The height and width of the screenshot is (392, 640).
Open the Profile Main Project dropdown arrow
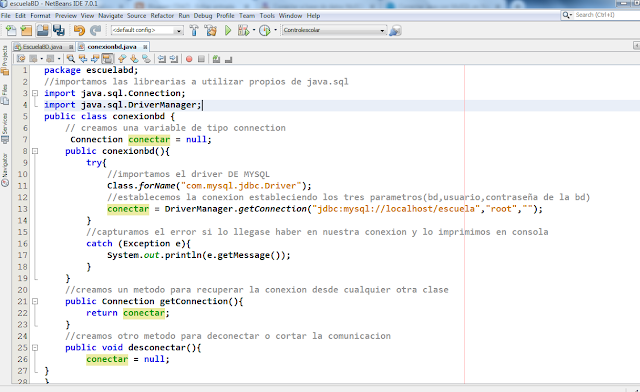tap(275, 30)
